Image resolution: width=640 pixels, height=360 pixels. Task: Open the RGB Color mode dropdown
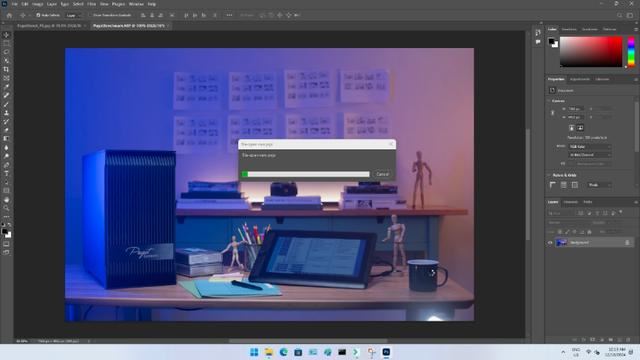(x=590, y=147)
